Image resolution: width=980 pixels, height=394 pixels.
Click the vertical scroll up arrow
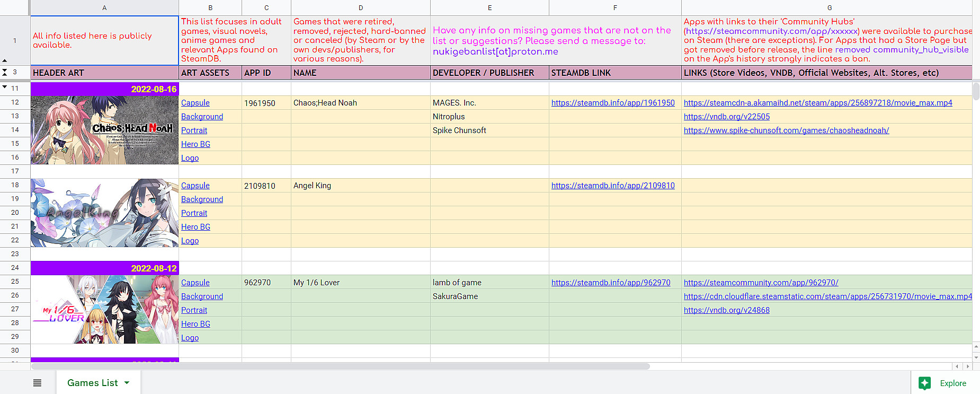point(976,347)
